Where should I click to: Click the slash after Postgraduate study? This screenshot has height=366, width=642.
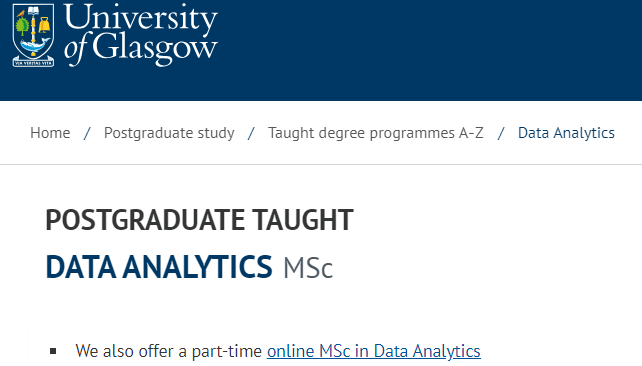click(251, 133)
